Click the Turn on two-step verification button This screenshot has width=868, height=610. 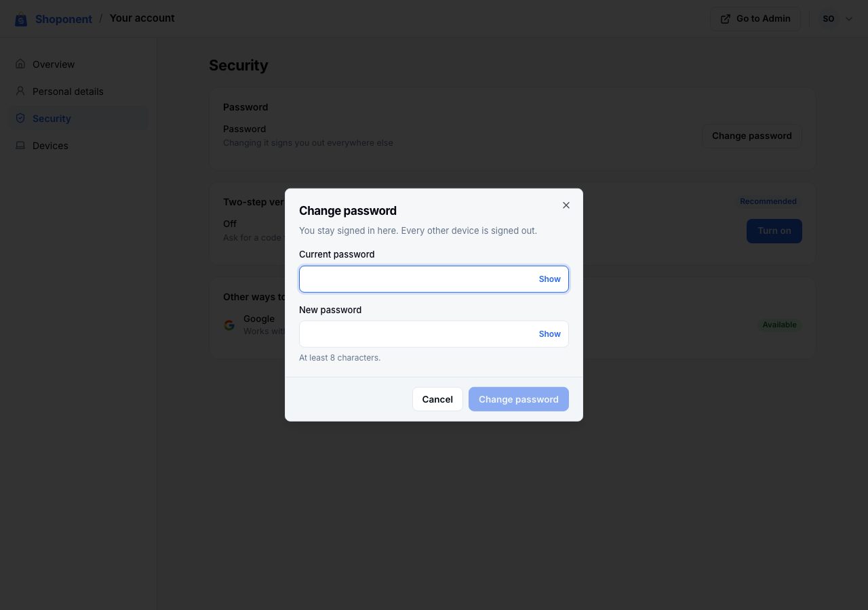click(x=774, y=231)
